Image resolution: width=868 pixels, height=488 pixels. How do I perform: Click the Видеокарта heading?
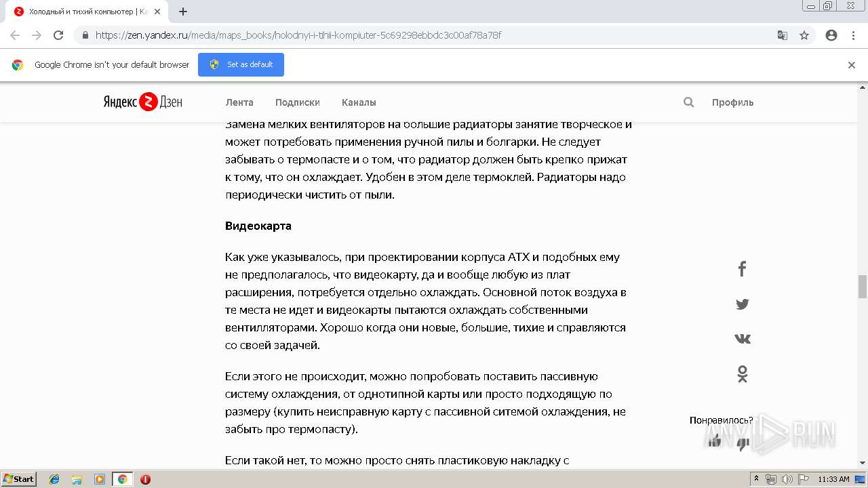coord(258,226)
